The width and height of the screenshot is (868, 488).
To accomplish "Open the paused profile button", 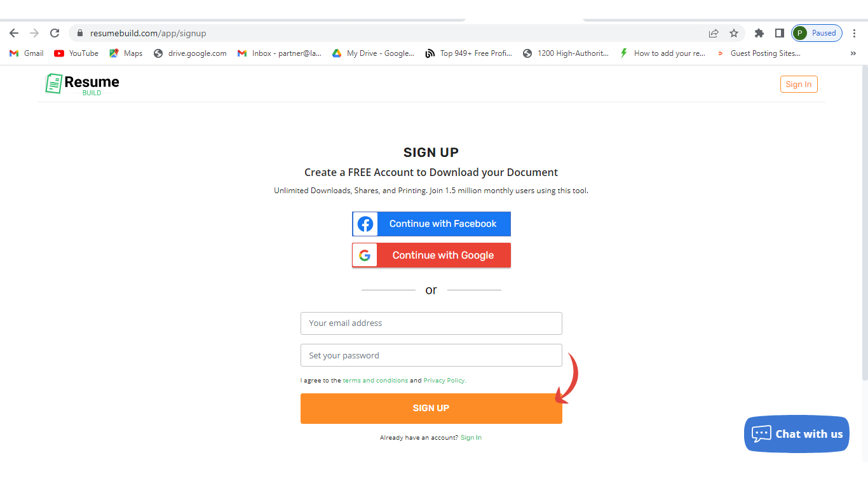I will click(x=817, y=33).
